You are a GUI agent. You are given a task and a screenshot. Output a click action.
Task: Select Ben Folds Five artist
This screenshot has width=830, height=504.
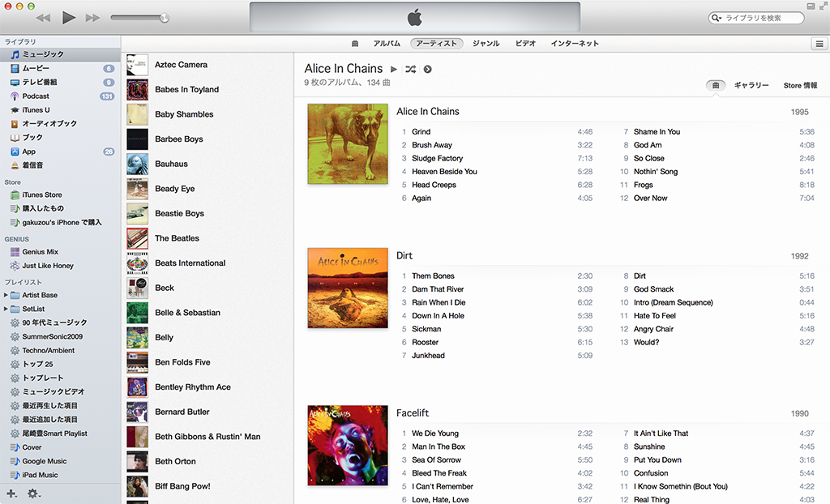click(x=207, y=362)
